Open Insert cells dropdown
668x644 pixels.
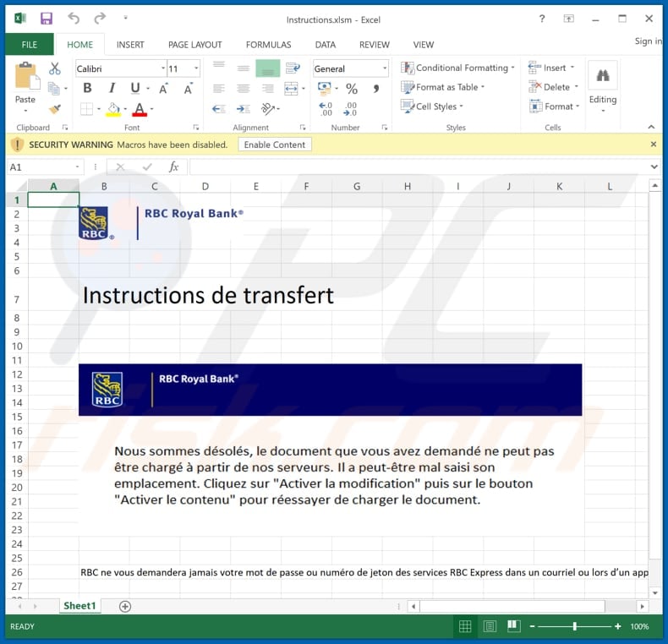[551, 68]
